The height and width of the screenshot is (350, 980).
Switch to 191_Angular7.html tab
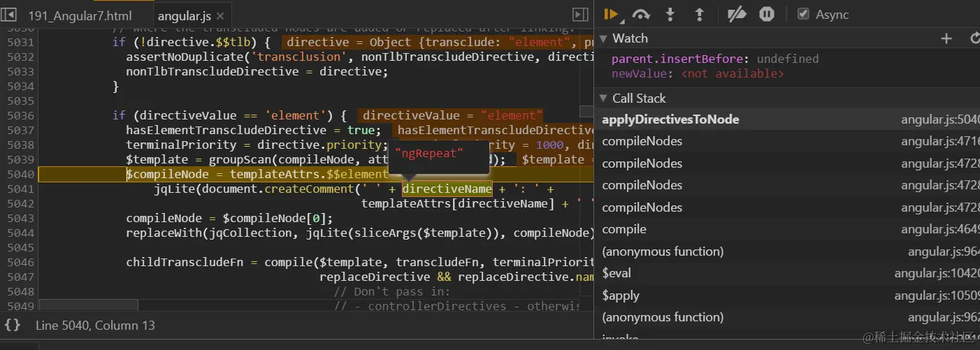tap(81, 15)
